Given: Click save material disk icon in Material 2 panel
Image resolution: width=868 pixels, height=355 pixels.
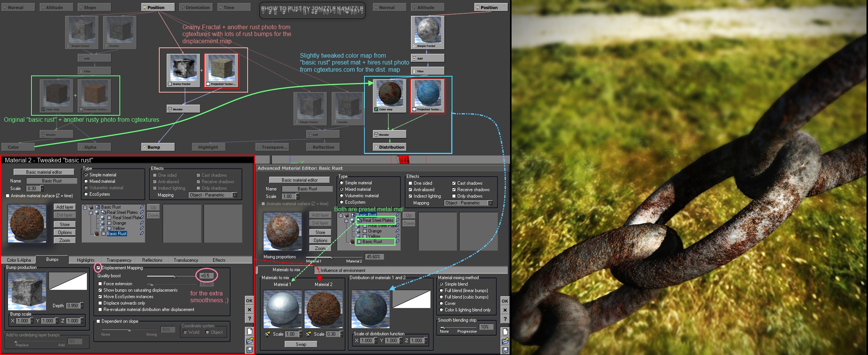Looking at the screenshot, I should click(250, 350).
